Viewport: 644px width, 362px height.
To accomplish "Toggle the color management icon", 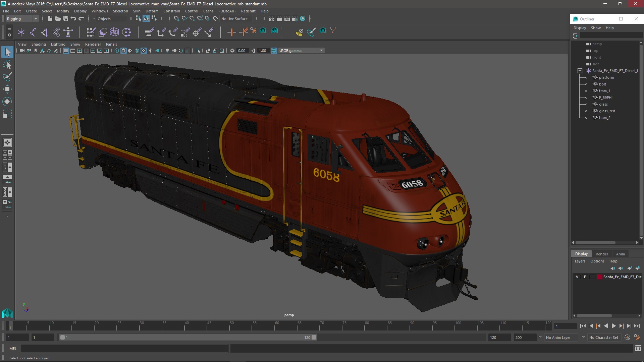I will [274, 51].
